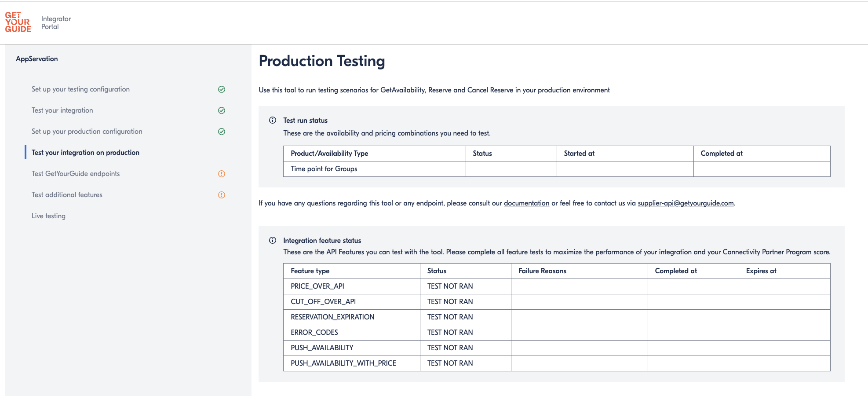Click green checkmark beside production configuration step
The image size is (868, 396).
(222, 132)
